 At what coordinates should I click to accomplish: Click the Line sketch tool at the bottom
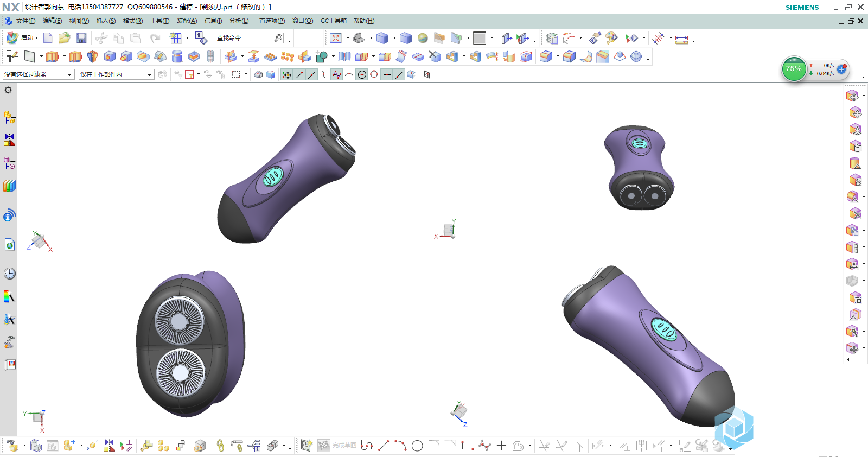point(384,446)
